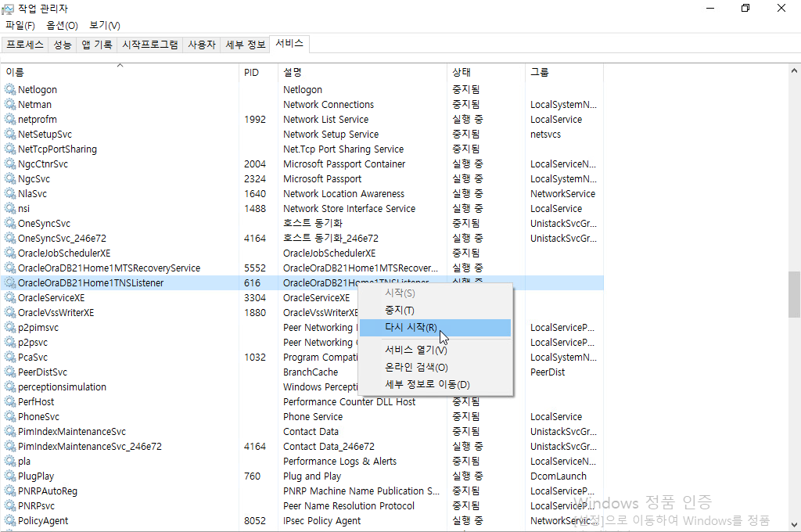The image size is (801, 532).
Task: Click the gear icon of perceptionsimulation
Action: point(10,386)
